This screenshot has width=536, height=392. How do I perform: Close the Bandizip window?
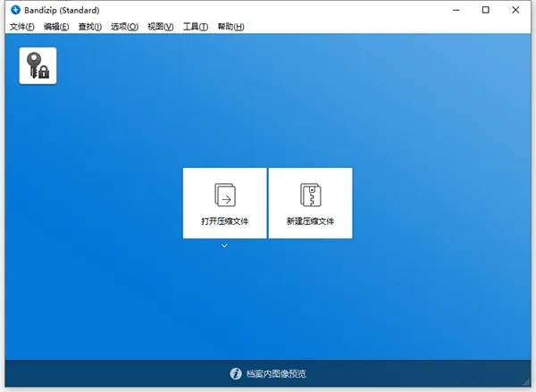[x=515, y=10]
